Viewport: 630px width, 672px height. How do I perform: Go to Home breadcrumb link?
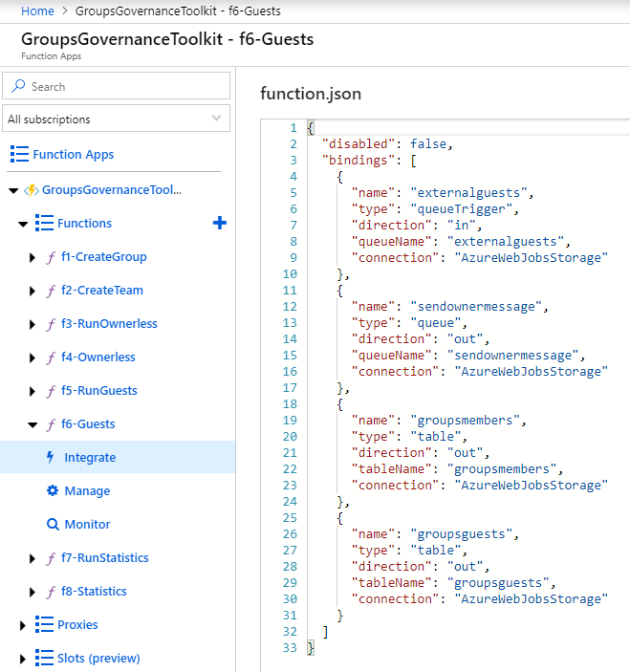pos(37,11)
